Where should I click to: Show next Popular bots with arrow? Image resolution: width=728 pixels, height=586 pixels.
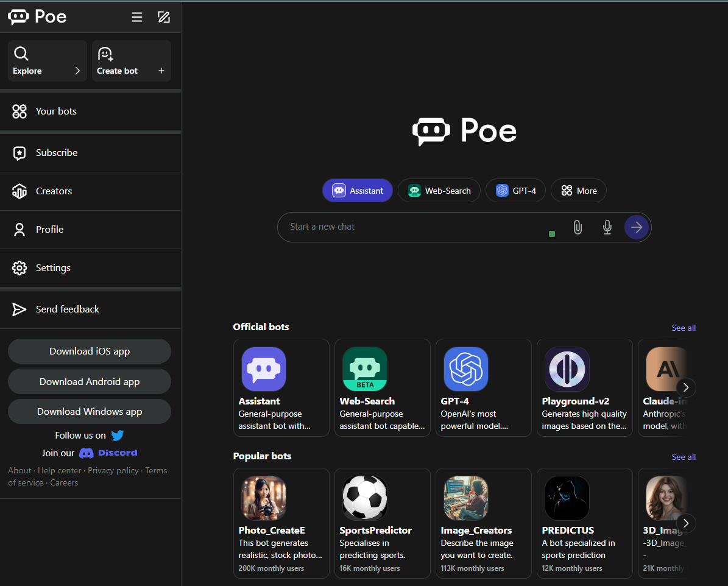coord(686,523)
